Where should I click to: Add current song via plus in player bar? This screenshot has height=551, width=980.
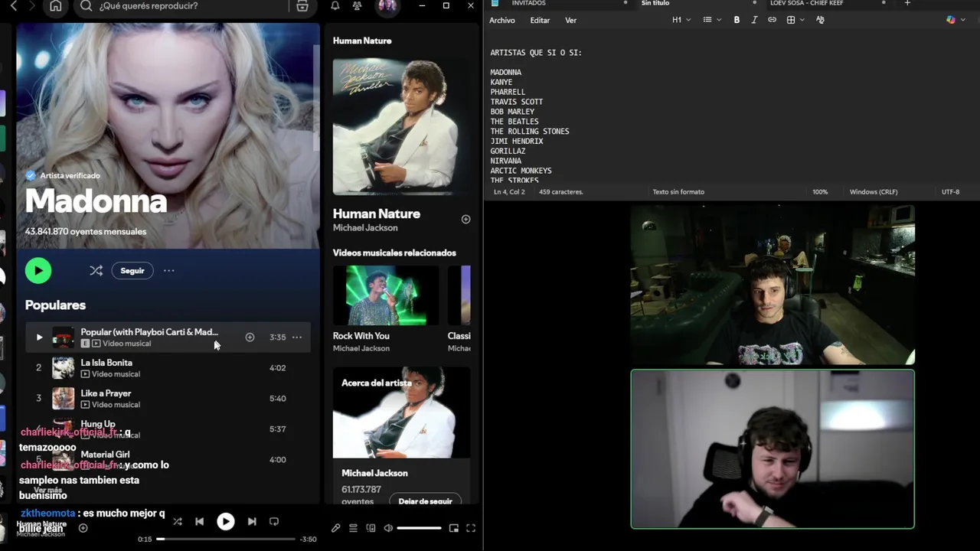[83, 528]
